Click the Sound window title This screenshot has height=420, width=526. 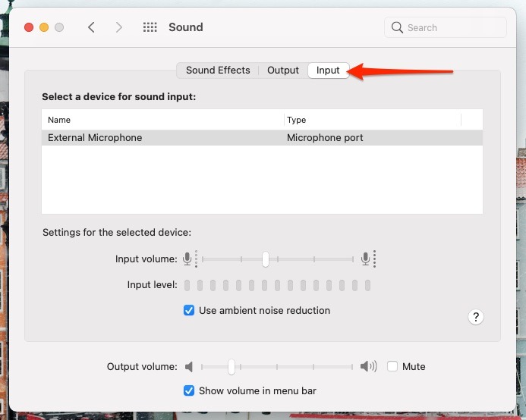[x=186, y=27]
